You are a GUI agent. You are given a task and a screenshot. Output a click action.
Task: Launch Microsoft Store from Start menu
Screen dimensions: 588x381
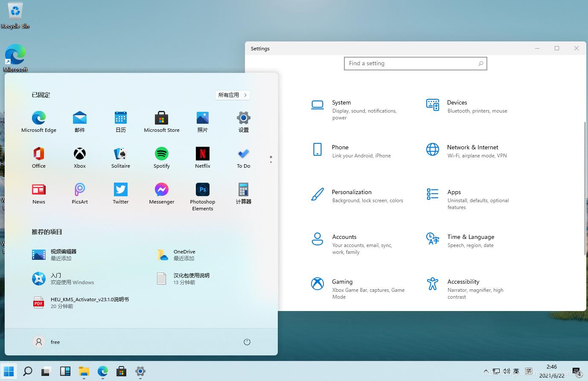(162, 122)
